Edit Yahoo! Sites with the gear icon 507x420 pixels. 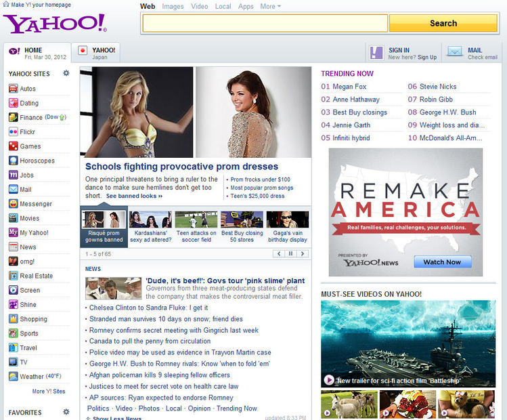(x=66, y=73)
